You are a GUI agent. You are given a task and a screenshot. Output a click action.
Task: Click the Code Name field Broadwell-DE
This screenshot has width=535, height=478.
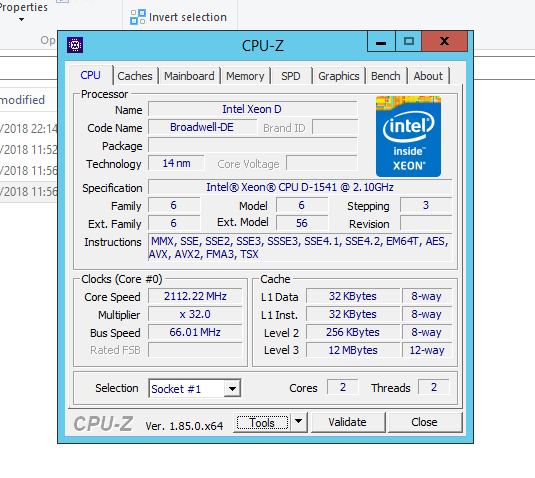(x=202, y=127)
